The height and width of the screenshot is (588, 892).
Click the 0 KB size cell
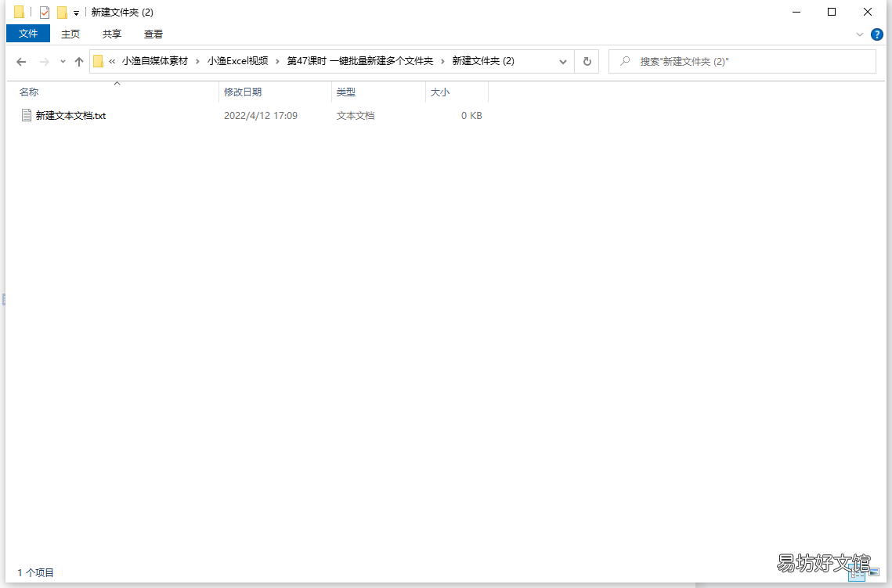coord(471,115)
